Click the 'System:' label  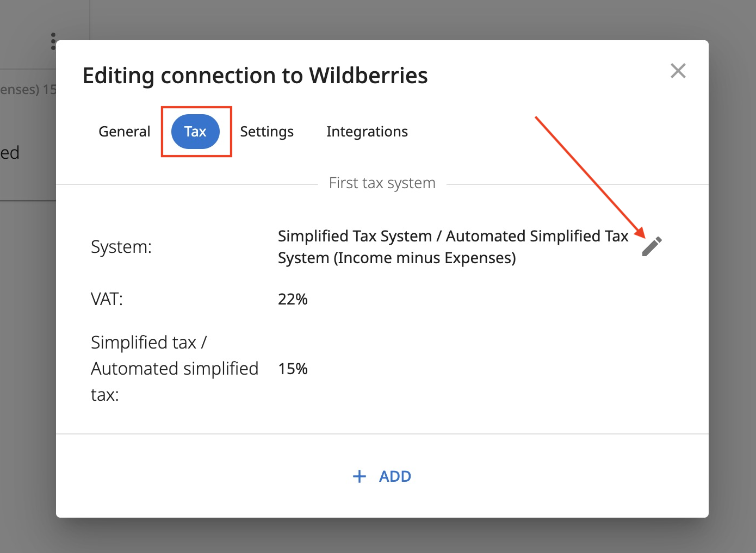click(x=121, y=247)
